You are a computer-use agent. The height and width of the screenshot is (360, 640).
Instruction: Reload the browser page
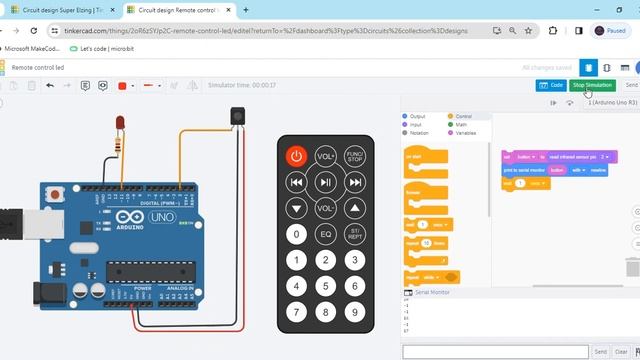[34, 31]
